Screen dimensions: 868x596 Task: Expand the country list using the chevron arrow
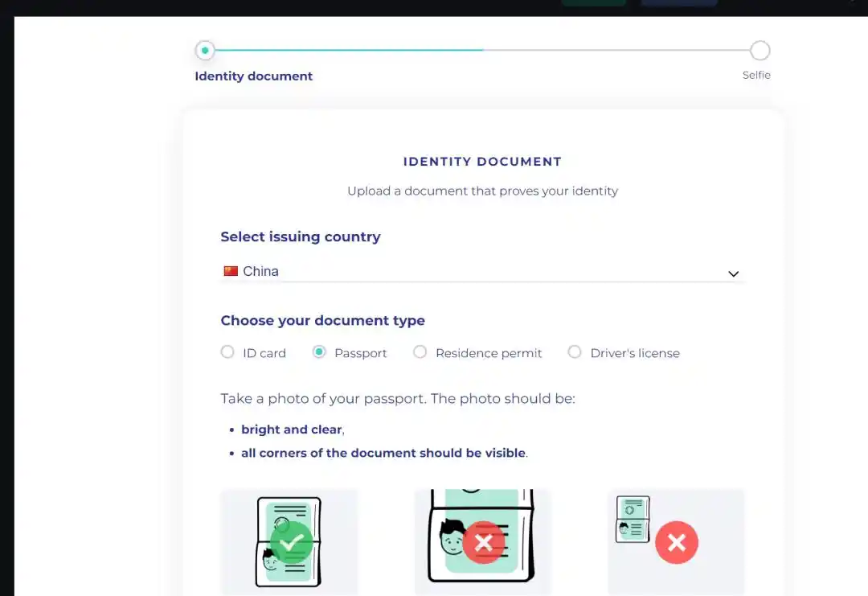(x=733, y=273)
